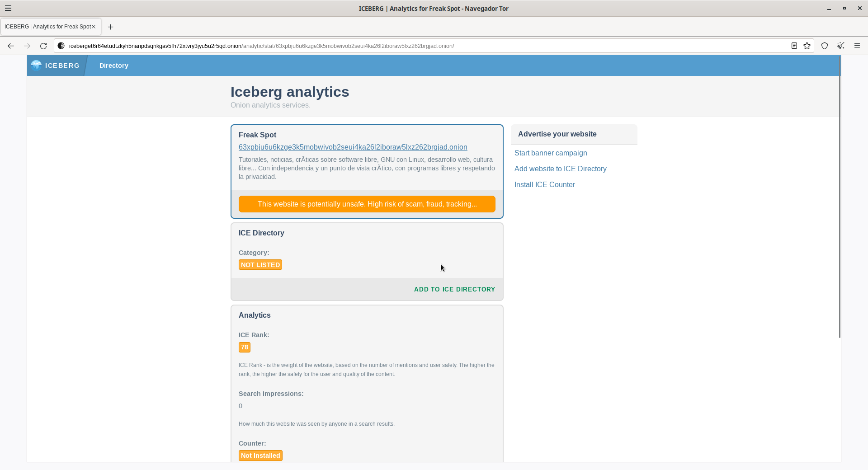The width and height of the screenshot is (868, 470).
Task: Click the Not Installed counter badge
Action: click(260, 456)
